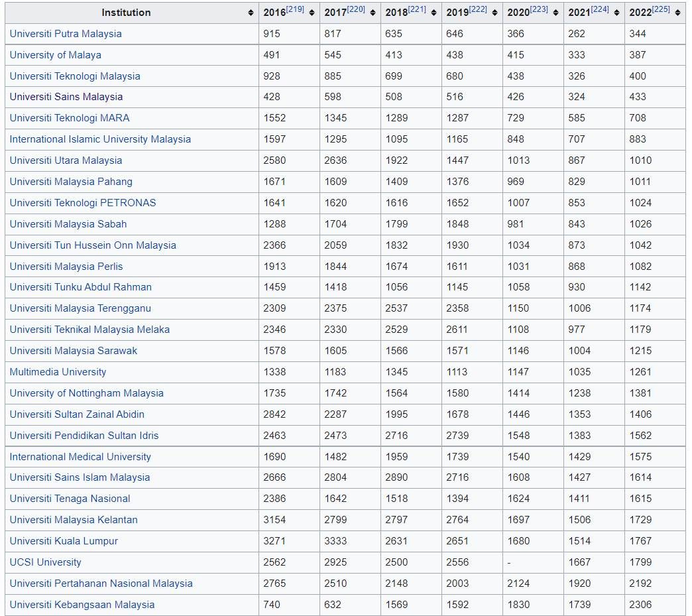Image resolution: width=692 pixels, height=616 pixels.
Task: Open Universiti Tunku Abdul Rahman link
Action: coord(80,287)
